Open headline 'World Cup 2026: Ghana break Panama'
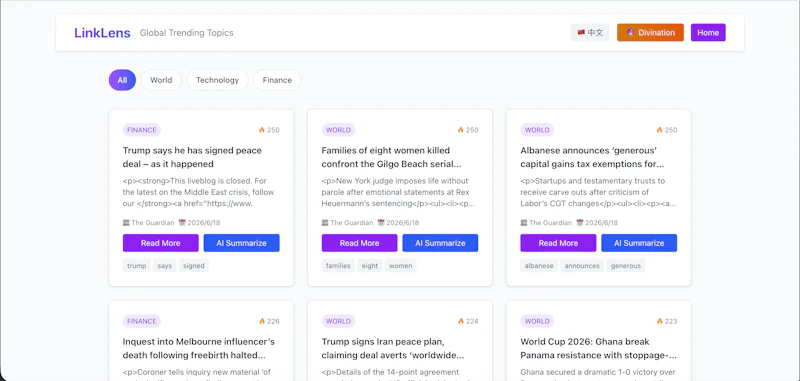Image resolution: width=800 pixels, height=381 pixels. coord(598,348)
